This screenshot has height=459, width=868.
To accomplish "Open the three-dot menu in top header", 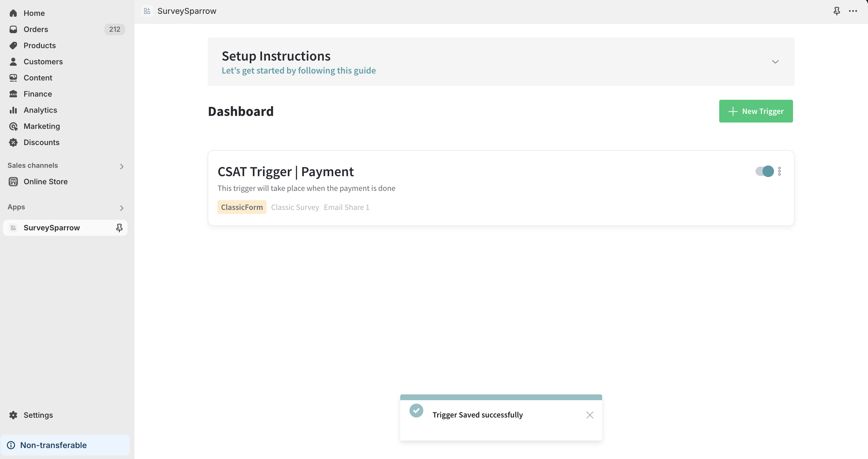I will point(853,11).
